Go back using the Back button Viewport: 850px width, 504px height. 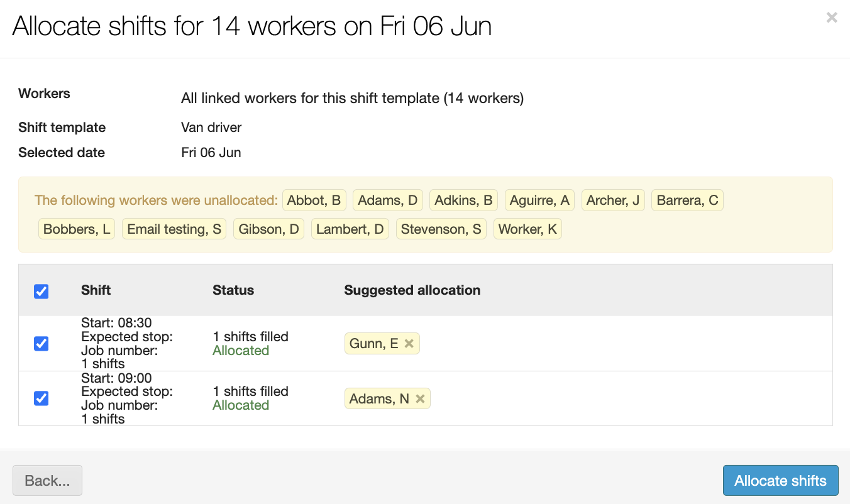[47, 481]
